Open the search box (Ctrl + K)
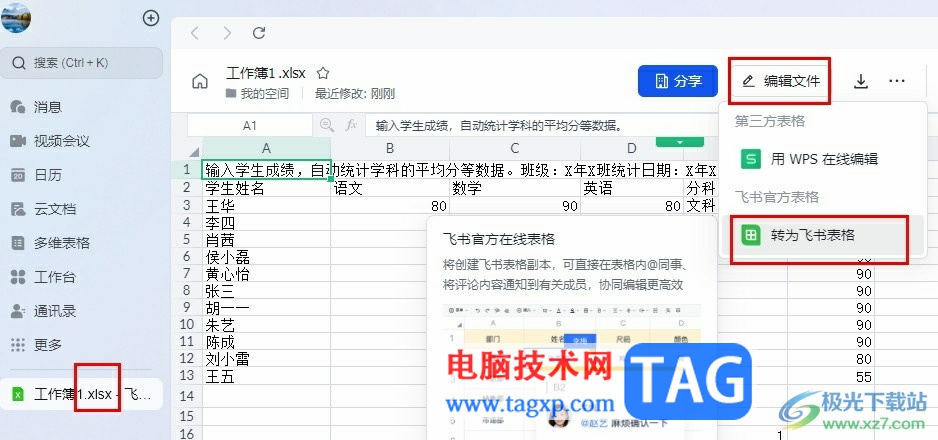The image size is (938, 440). click(81, 63)
